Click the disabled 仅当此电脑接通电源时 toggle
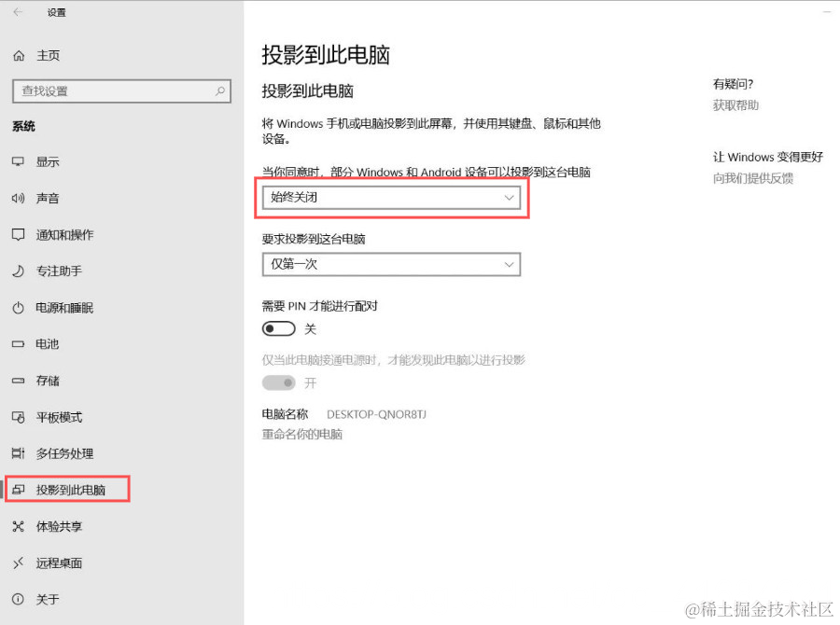 pos(279,382)
